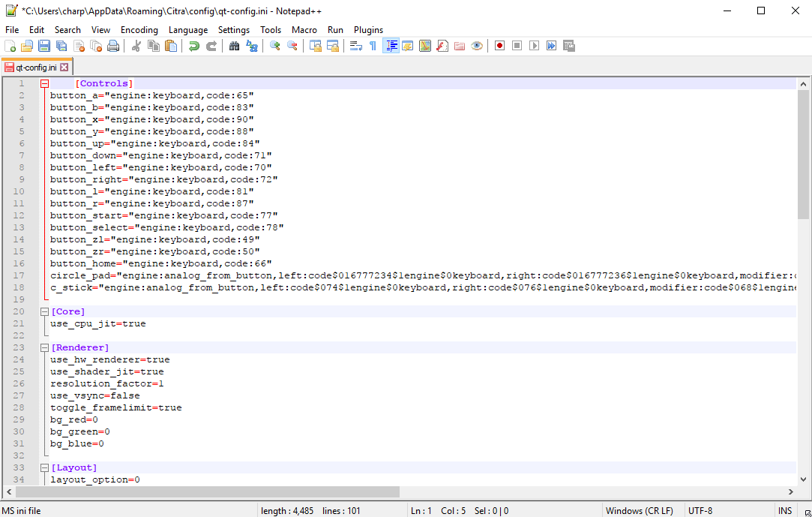
Task: Toggle Show All Characters pilcrow icon
Action: 373,46
